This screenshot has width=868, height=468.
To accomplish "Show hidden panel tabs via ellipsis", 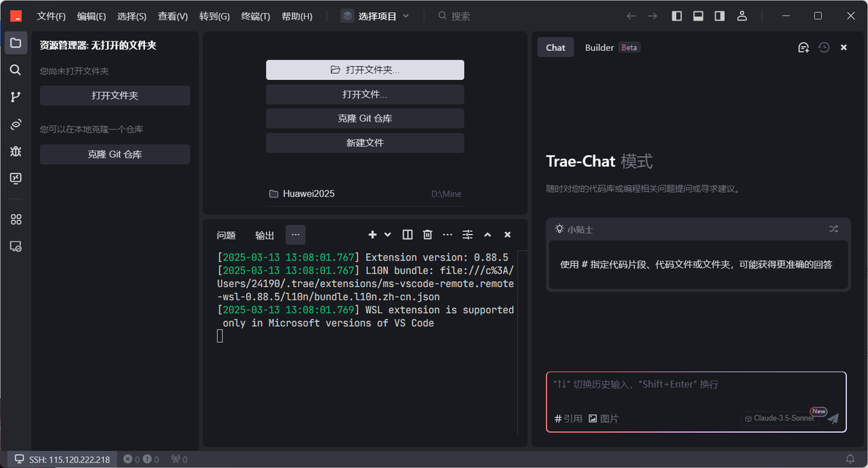I will (295, 235).
